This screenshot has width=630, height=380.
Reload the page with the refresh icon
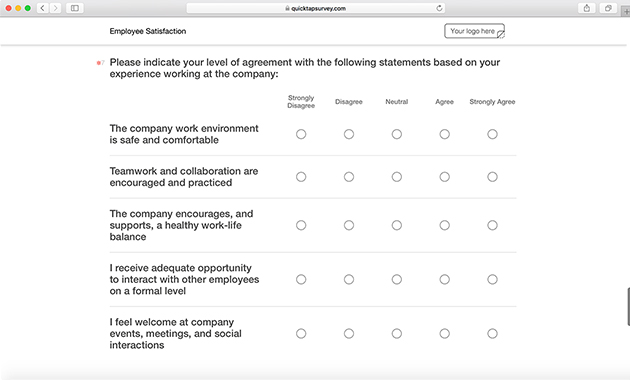439,8
